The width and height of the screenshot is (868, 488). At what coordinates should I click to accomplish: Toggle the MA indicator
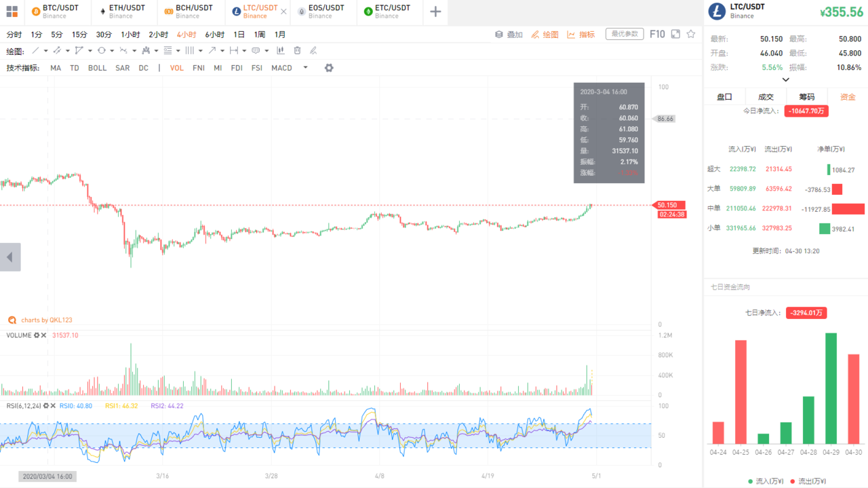click(56, 68)
